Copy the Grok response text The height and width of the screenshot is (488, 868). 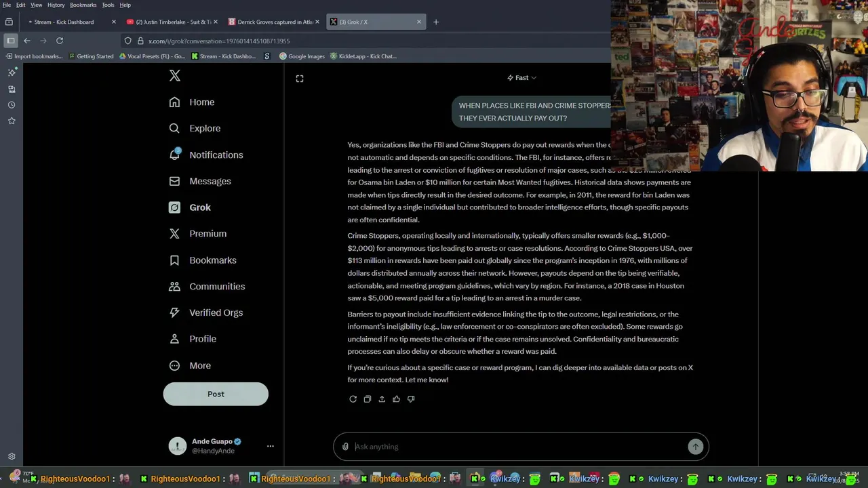(x=368, y=399)
